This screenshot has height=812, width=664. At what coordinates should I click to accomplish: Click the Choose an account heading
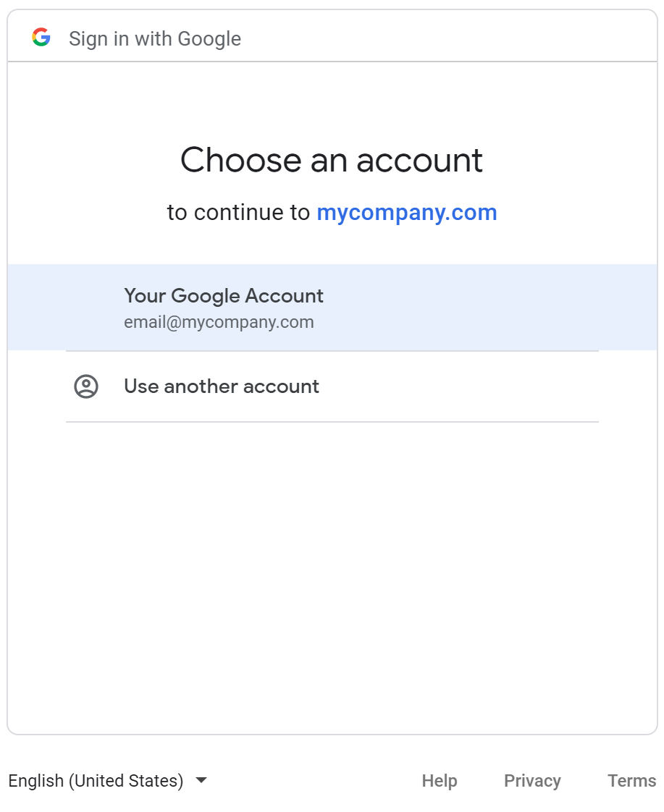(332, 159)
